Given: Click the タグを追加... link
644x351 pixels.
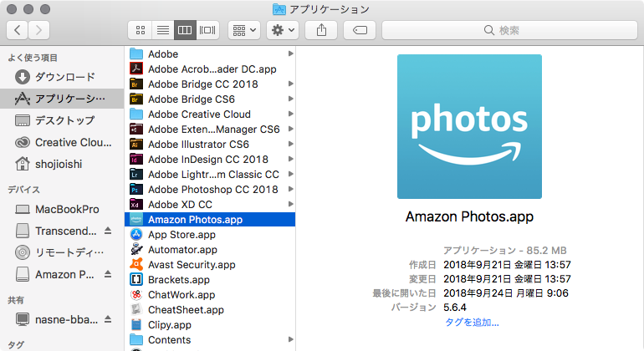Looking at the screenshot, I should pos(472,323).
